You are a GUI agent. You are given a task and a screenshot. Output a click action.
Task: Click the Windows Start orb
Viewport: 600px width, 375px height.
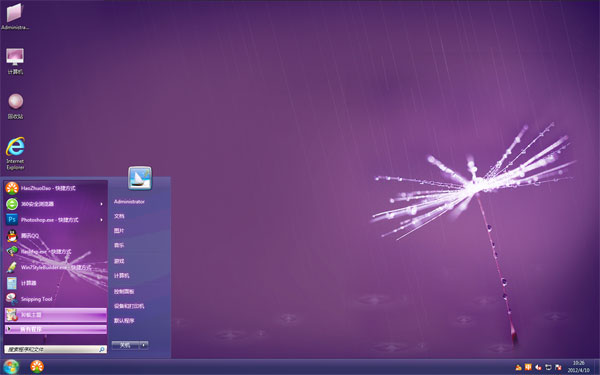[x=10, y=367]
